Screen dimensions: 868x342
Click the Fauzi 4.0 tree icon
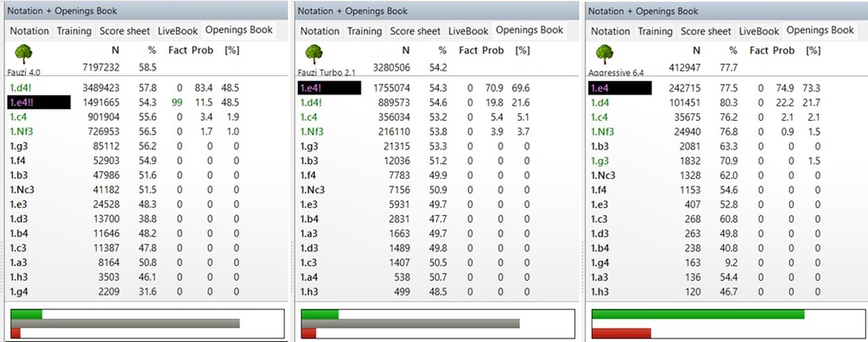point(23,54)
